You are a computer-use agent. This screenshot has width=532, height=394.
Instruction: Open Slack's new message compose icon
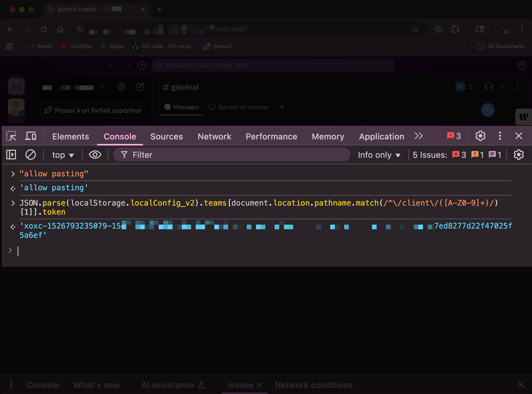pos(140,87)
